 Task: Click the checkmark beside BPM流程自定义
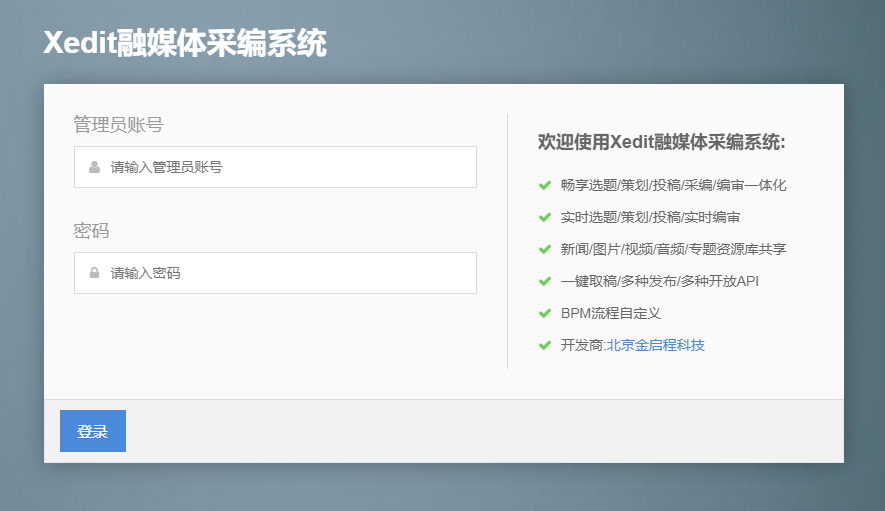[x=545, y=313]
